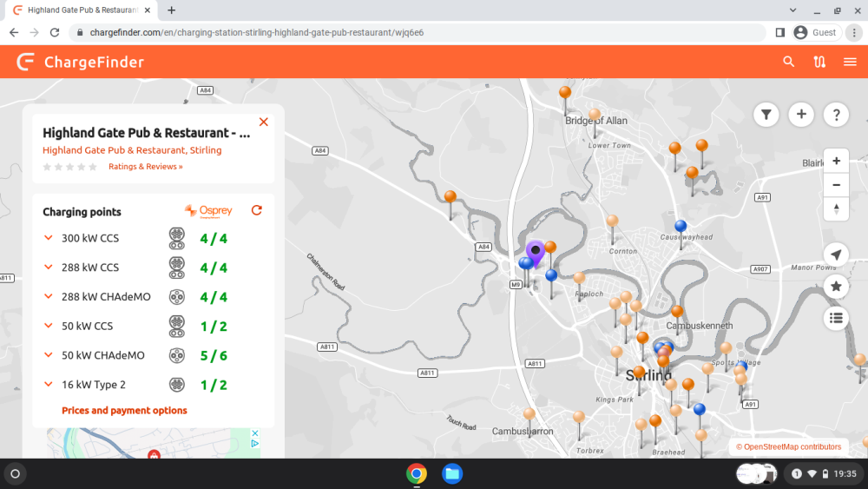Locate my position with arrow button
This screenshot has height=489, width=868.
pos(836,254)
